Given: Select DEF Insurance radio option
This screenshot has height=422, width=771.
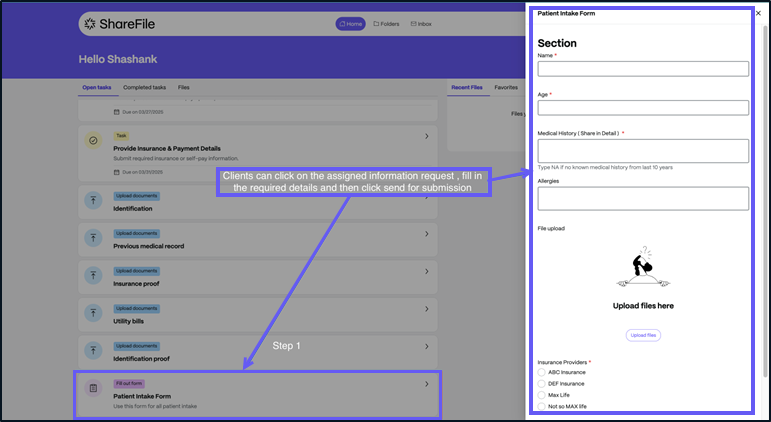Looking at the screenshot, I should [x=541, y=384].
